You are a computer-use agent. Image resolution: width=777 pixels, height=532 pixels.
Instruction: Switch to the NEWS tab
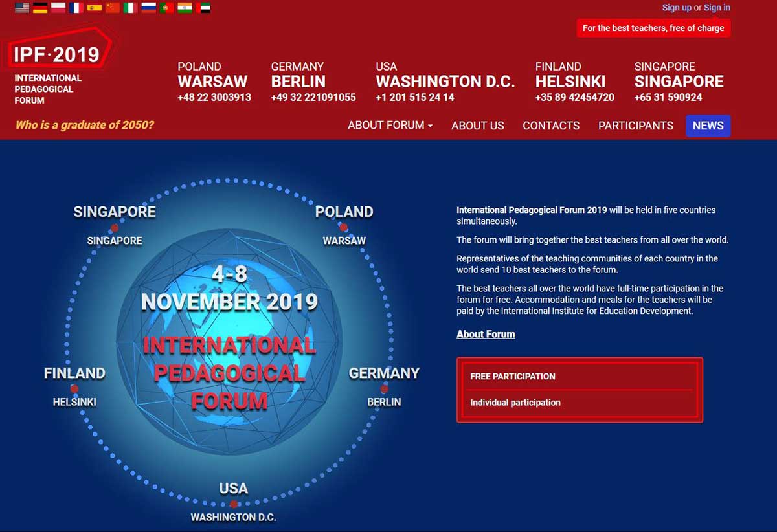708,126
